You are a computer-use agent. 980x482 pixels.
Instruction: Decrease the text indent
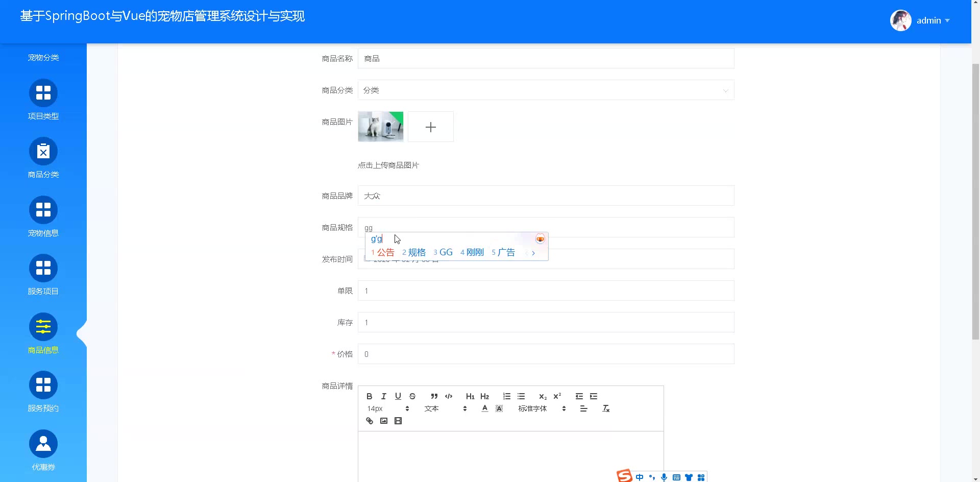579,396
